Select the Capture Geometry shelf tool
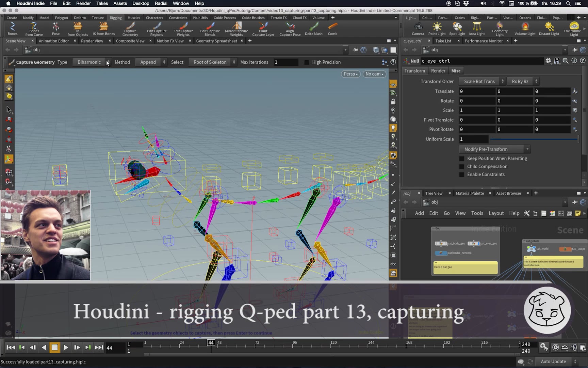The width and height of the screenshot is (588, 368). [130, 29]
